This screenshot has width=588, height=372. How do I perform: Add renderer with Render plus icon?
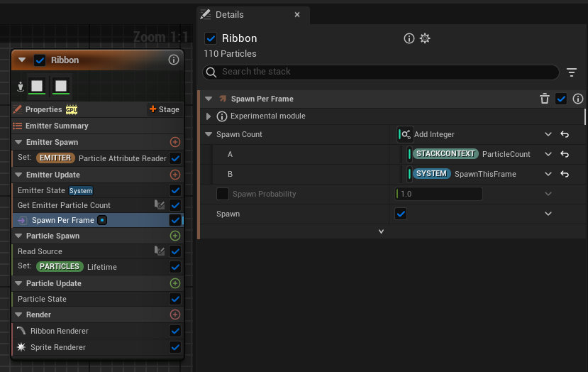point(175,314)
